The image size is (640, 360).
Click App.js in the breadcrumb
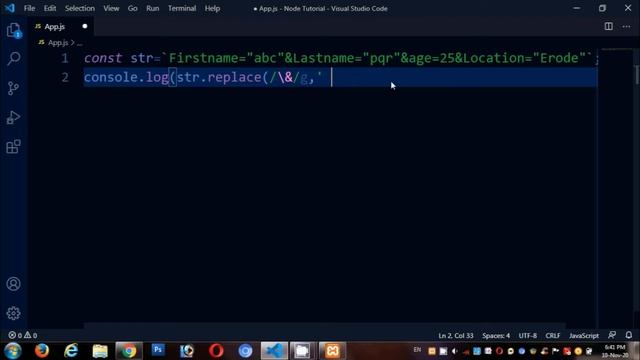[58, 42]
